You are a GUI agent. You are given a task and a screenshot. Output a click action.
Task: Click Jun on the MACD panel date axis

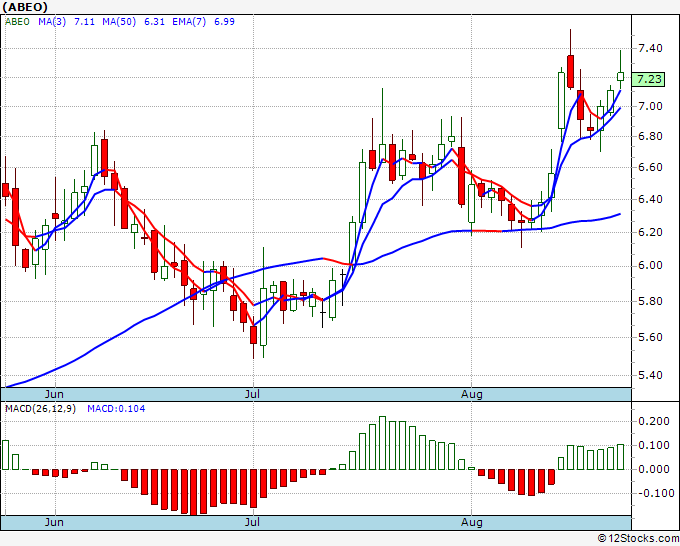pyautogui.click(x=54, y=522)
